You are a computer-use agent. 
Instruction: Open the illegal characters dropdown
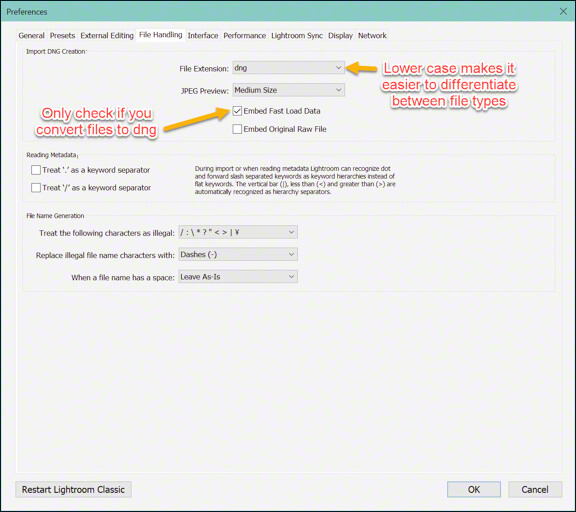pos(238,232)
